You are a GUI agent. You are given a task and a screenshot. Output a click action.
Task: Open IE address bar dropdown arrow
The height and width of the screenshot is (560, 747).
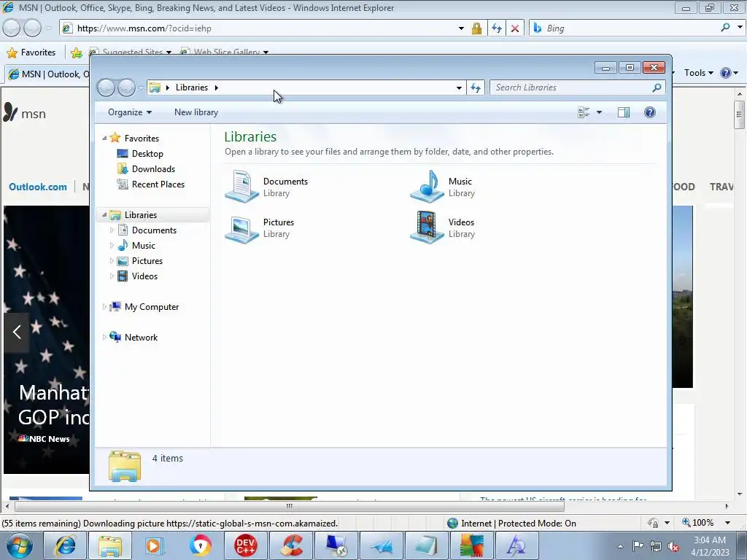tap(461, 28)
